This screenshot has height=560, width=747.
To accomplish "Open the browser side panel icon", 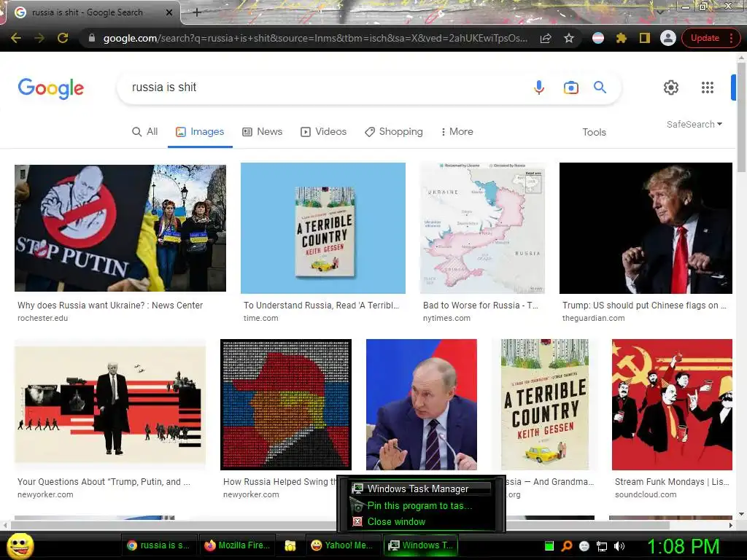I will (645, 38).
